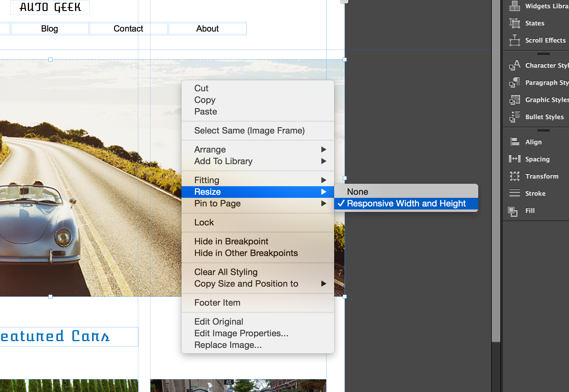The height and width of the screenshot is (392, 569).
Task: Open the Paragraph Styles panel icon
Action: pos(514,82)
